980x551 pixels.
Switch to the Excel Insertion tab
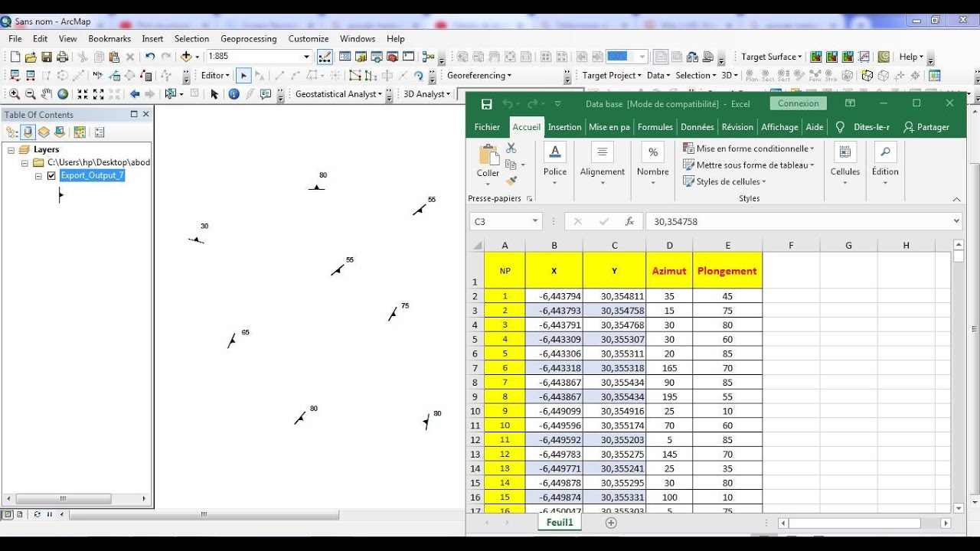pyautogui.click(x=564, y=127)
